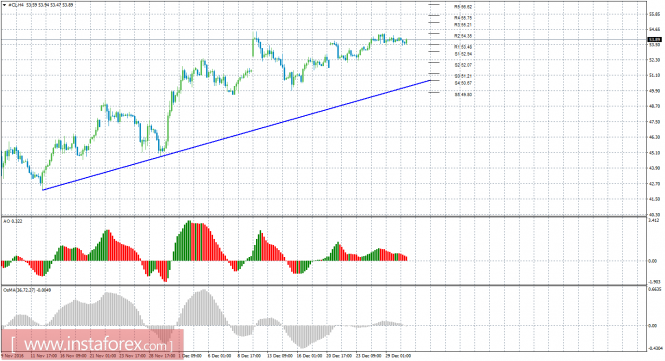Click the 13 Dec 09:00 time axis label
This screenshot has width=665, height=361.
tap(279, 356)
